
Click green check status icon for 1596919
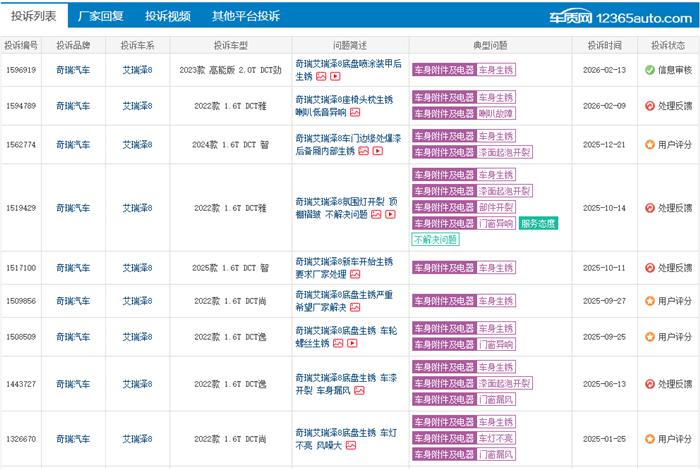[x=649, y=71]
